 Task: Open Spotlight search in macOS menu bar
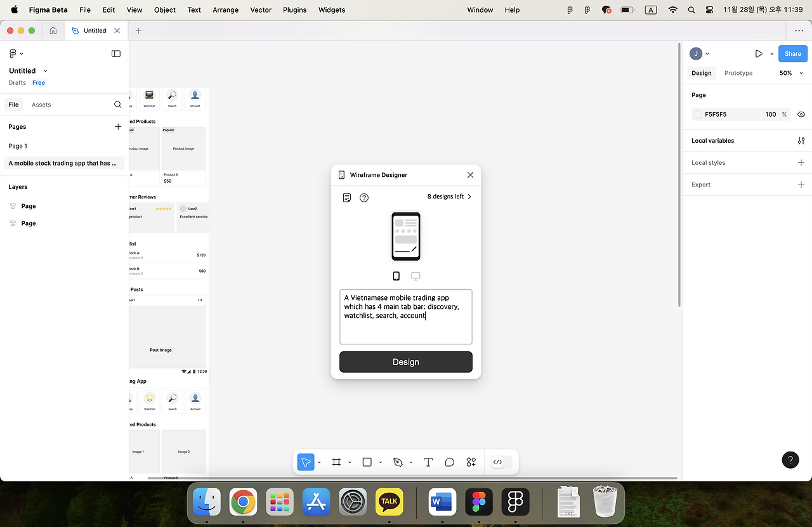coord(691,10)
